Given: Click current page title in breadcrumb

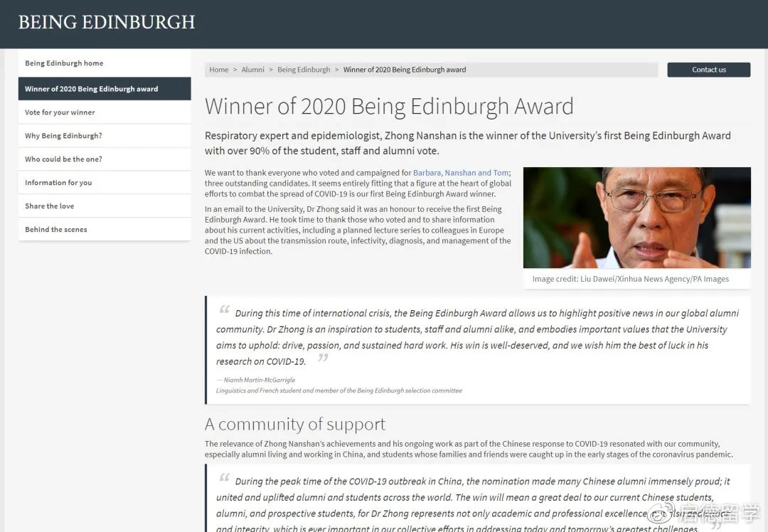Looking at the screenshot, I should (405, 70).
